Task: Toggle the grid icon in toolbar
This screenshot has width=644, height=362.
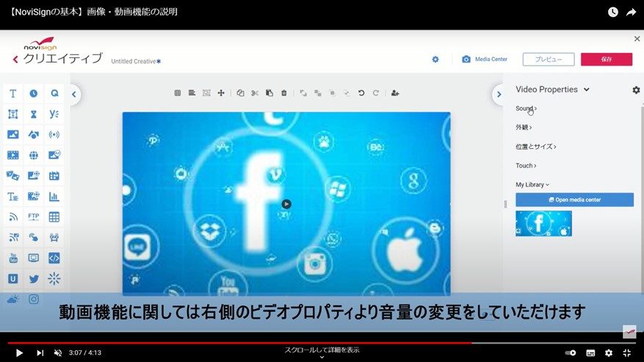Action: (x=178, y=93)
